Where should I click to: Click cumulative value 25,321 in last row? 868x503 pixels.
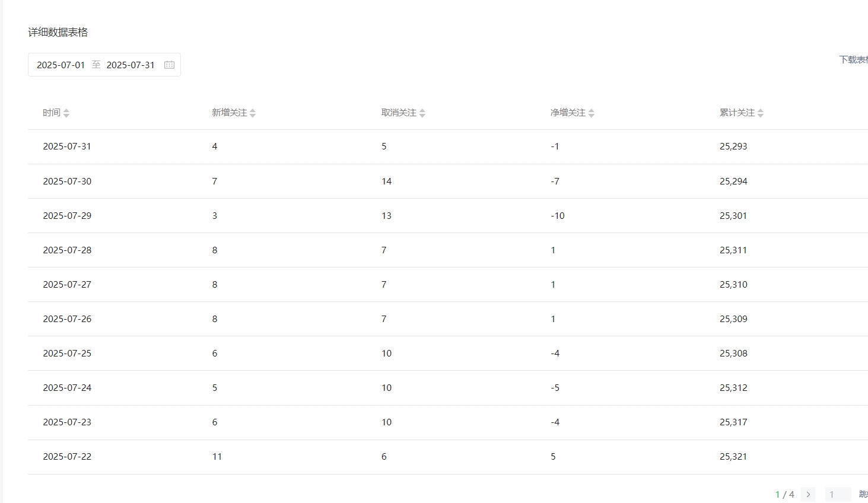733,456
